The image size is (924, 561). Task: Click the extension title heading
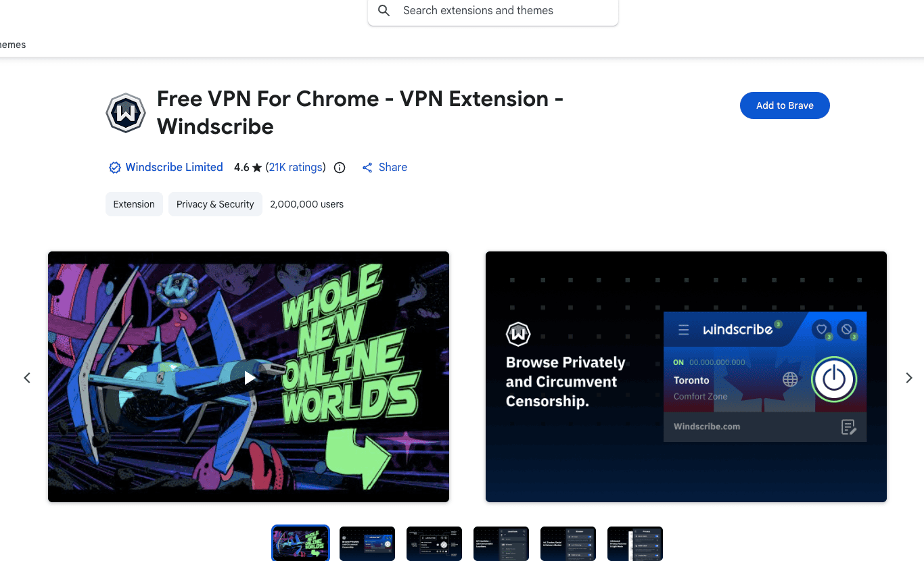[x=360, y=112]
